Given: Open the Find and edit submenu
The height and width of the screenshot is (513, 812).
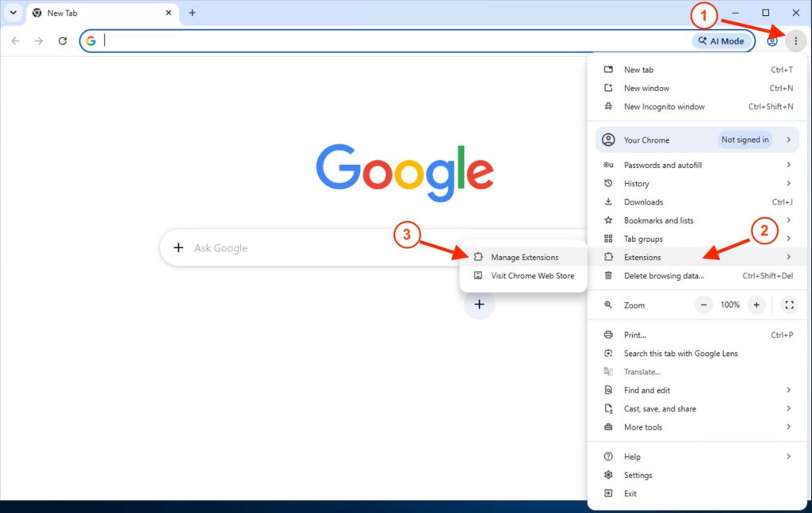Looking at the screenshot, I should tap(698, 390).
